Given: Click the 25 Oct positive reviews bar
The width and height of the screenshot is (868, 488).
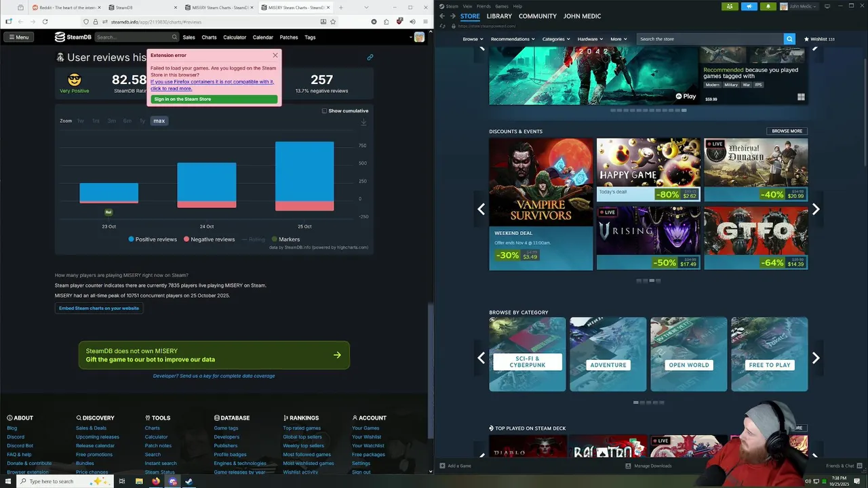Looking at the screenshot, I should tap(304, 171).
